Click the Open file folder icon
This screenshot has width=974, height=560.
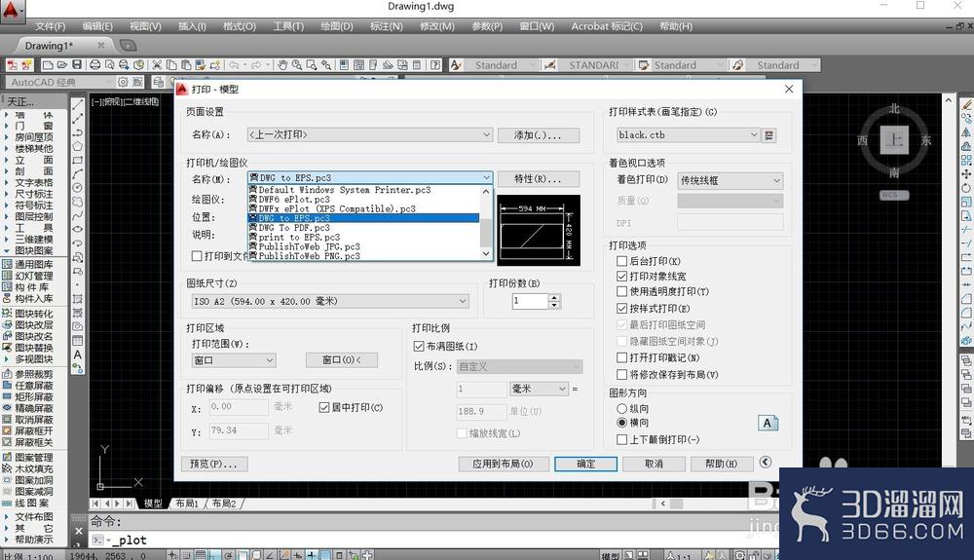click(62, 64)
